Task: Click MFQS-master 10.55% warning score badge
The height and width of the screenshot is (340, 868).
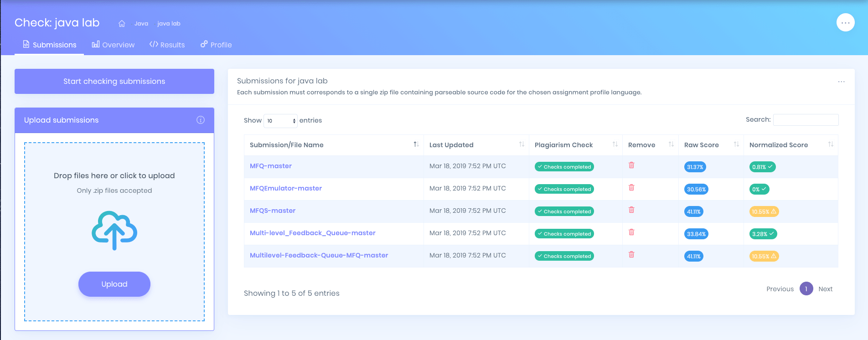Action: [x=764, y=211]
